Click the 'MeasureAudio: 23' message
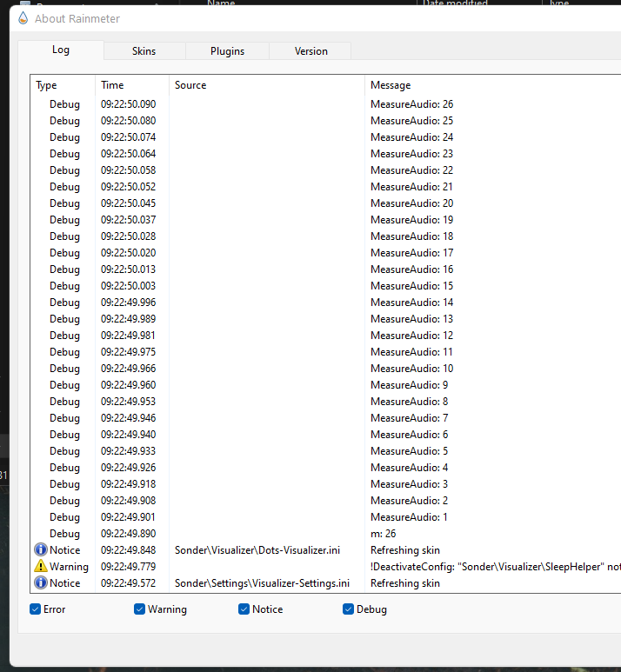This screenshot has width=621, height=672. click(411, 153)
